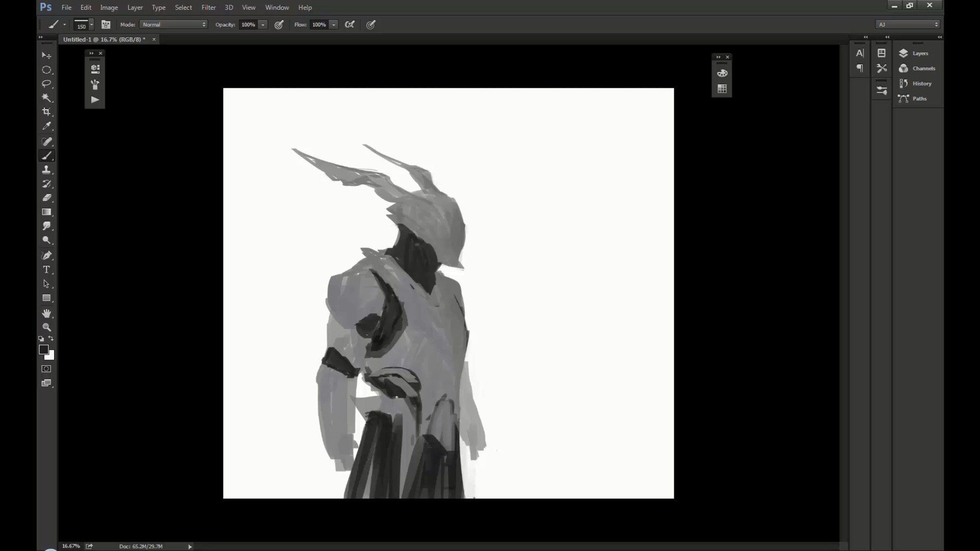Image resolution: width=980 pixels, height=551 pixels.
Task: Toggle the brush panel button
Action: point(106,24)
